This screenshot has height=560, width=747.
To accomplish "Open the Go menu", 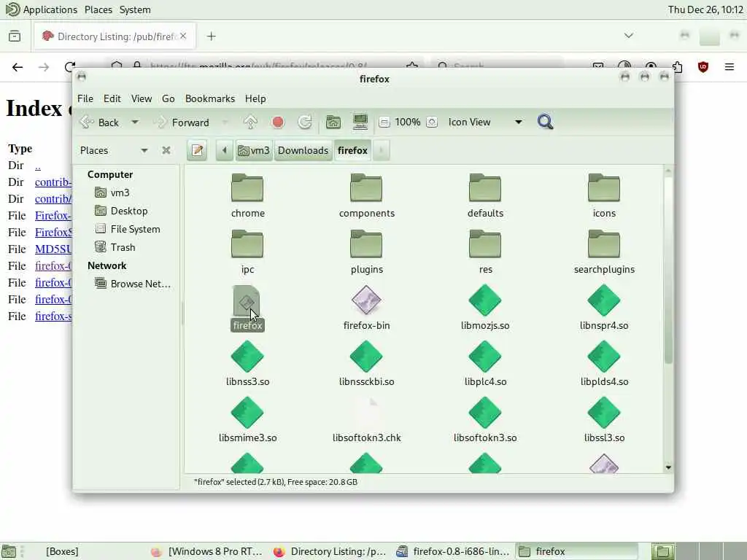I will click(169, 98).
